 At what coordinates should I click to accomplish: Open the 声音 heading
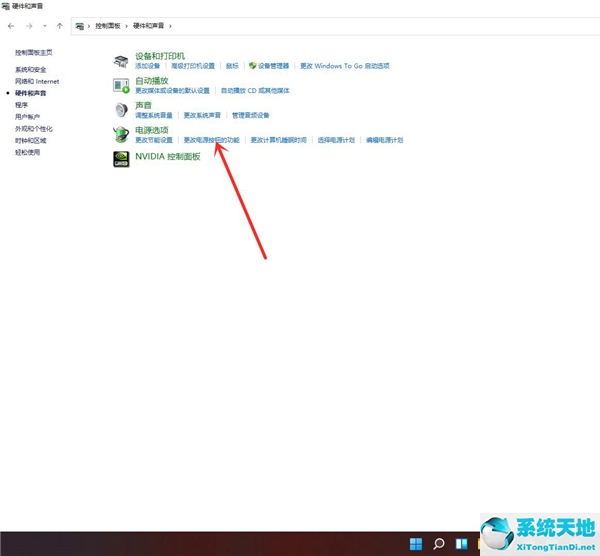(143, 105)
